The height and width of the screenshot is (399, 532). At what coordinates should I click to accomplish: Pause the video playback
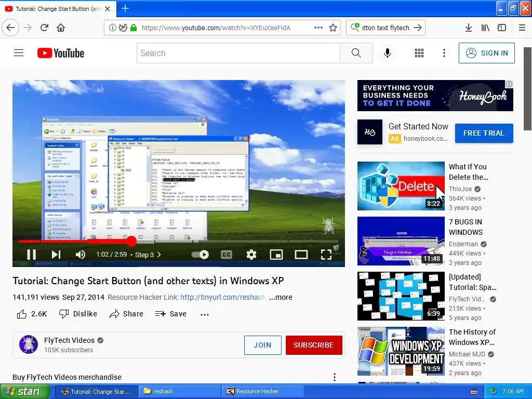(x=31, y=255)
